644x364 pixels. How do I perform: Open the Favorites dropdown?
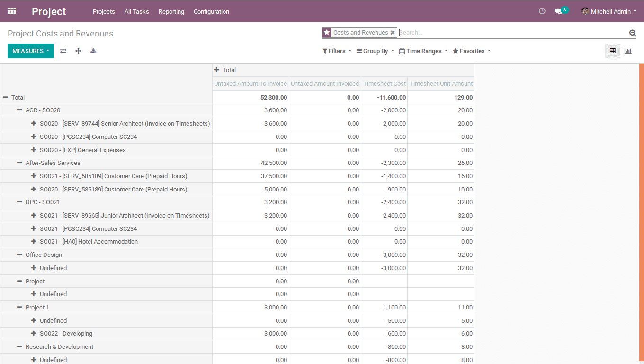coord(472,51)
